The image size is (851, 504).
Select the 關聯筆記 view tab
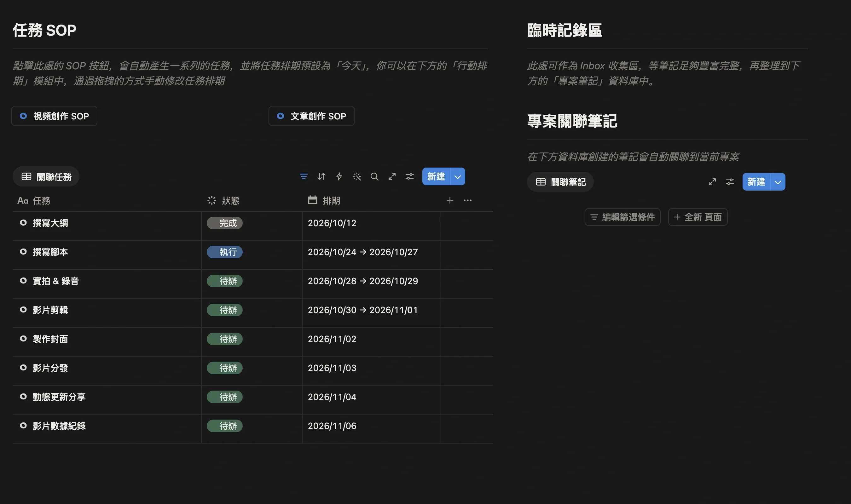(x=560, y=182)
